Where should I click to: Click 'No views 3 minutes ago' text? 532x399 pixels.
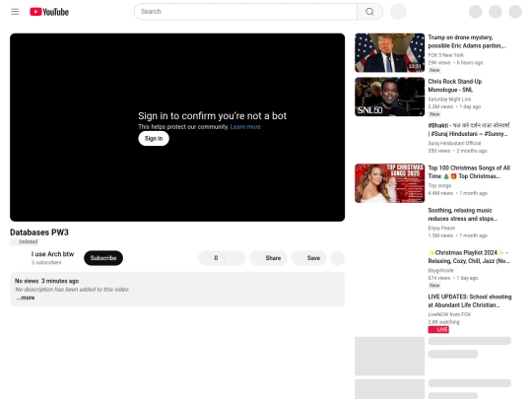click(47, 281)
